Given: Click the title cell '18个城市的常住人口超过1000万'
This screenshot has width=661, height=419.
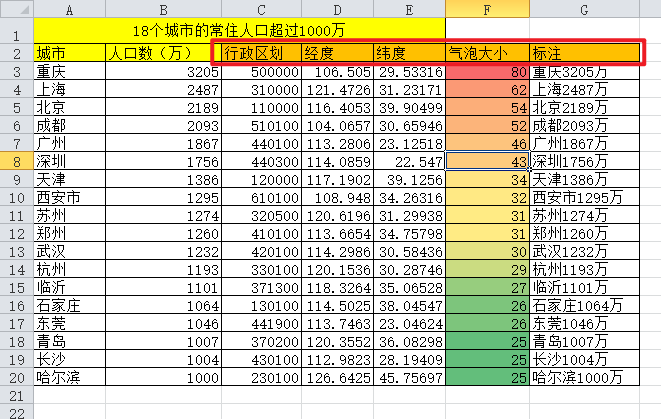Looking at the screenshot, I should [239, 31].
